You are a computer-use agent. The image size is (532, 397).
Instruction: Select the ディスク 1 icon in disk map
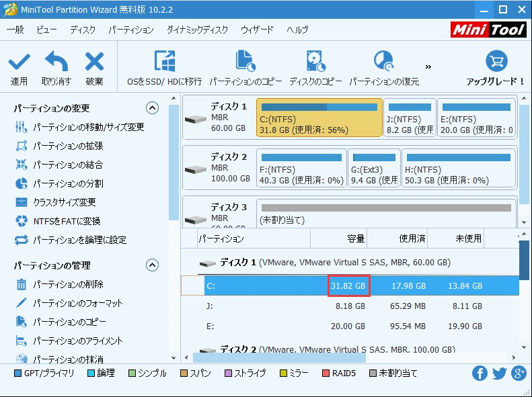(x=196, y=119)
